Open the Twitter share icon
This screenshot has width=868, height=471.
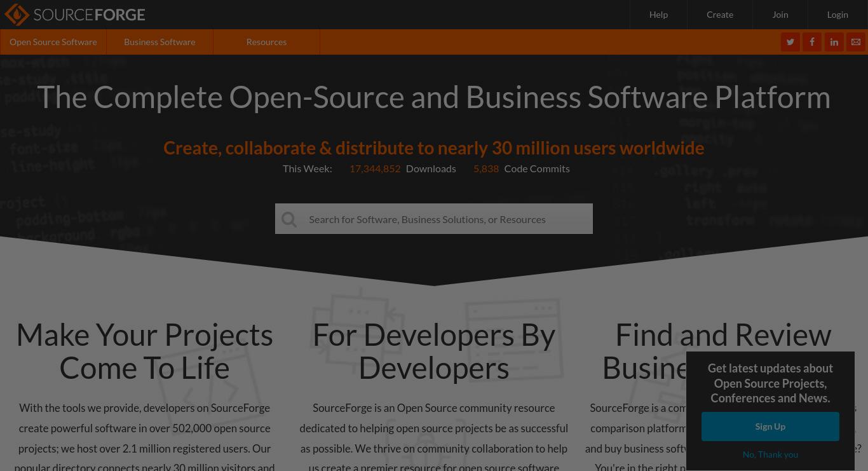790,42
